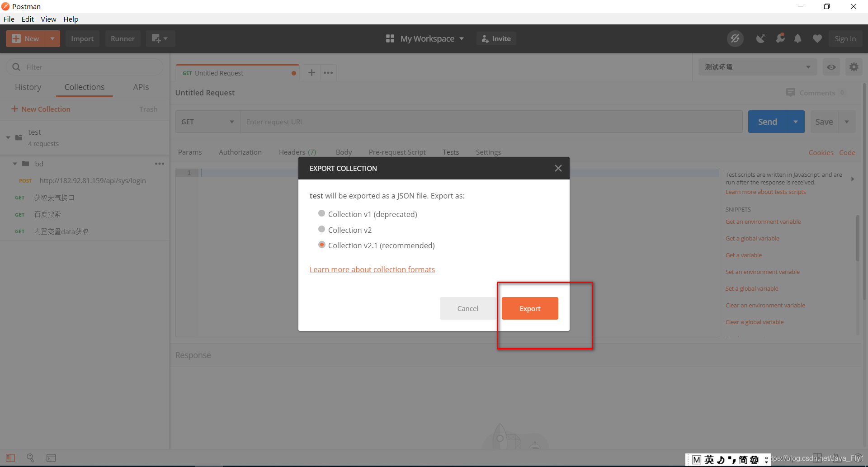The width and height of the screenshot is (868, 467).
Task: Open the Authorization tab
Action: click(240, 152)
